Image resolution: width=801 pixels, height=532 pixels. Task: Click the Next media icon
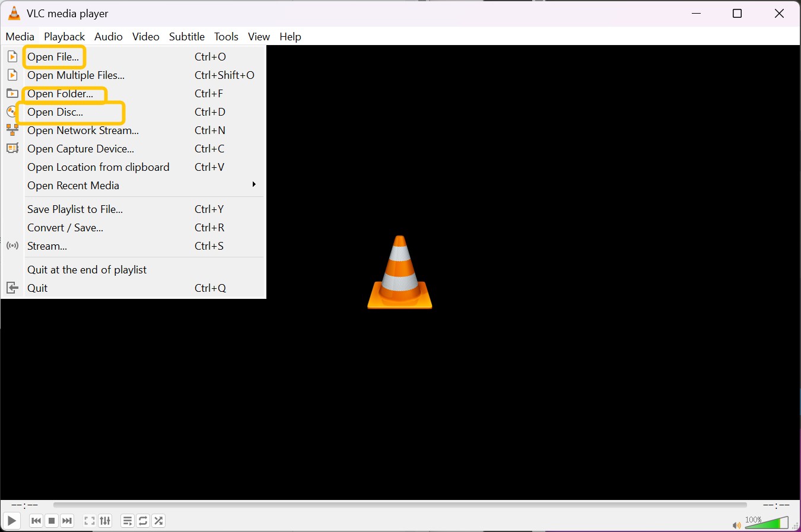pyautogui.click(x=67, y=521)
